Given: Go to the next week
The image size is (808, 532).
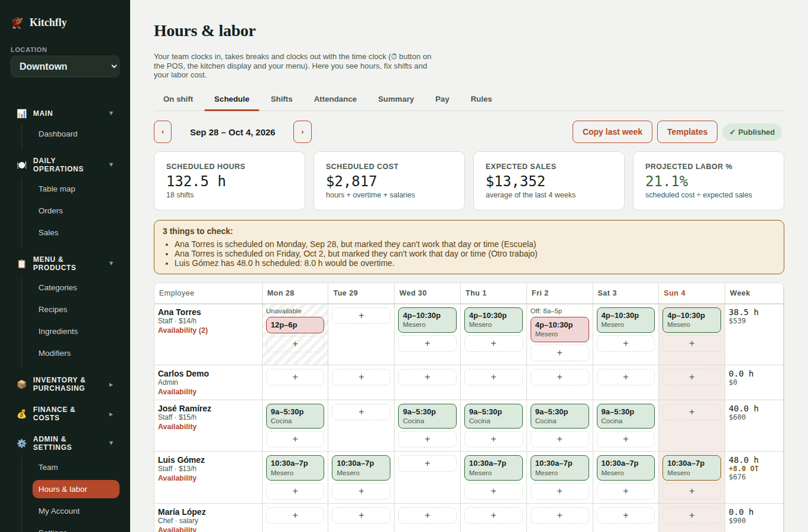Looking at the screenshot, I should [302, 132].
